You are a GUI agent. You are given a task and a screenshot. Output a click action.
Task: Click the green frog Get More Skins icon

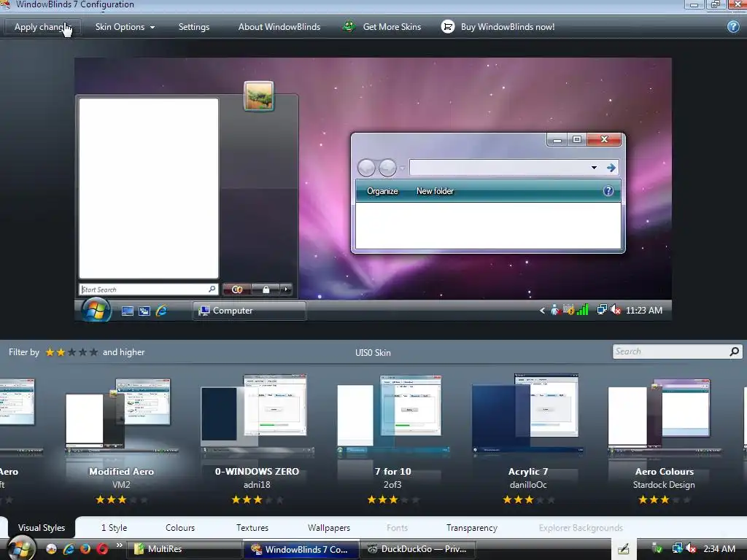(x=349, y=27)
